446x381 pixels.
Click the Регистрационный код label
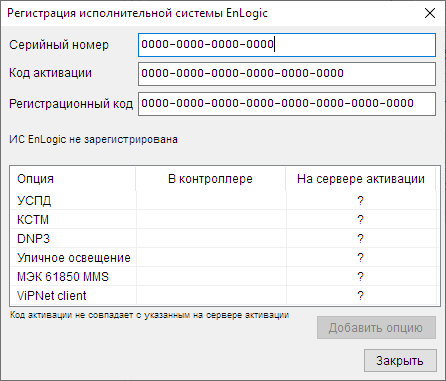71,104
